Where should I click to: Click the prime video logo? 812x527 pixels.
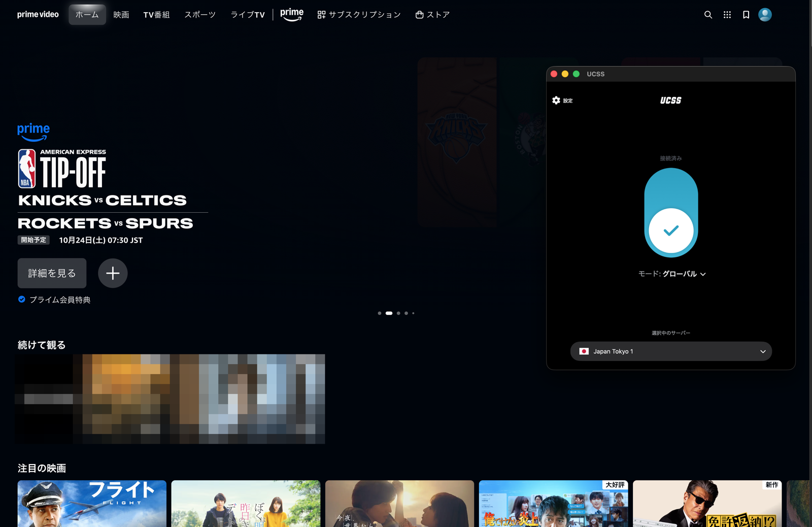[38, 15]
